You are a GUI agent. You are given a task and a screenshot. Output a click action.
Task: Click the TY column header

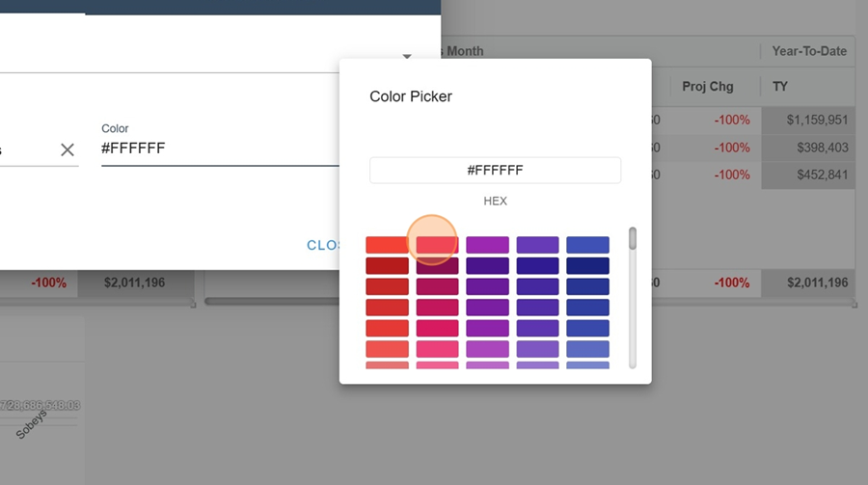780,87
